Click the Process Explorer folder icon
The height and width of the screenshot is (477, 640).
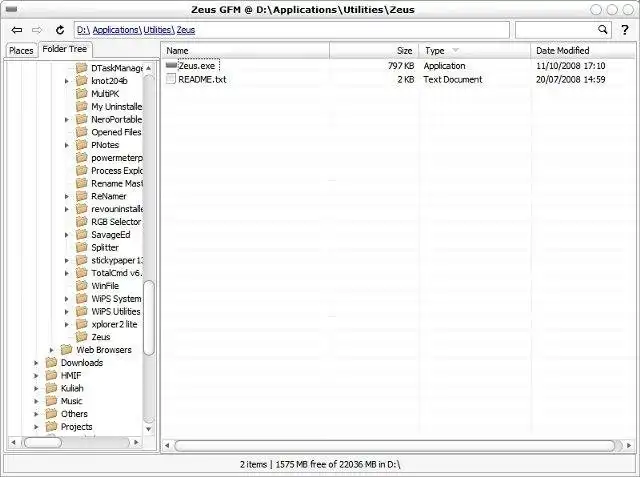coord(82,171)
